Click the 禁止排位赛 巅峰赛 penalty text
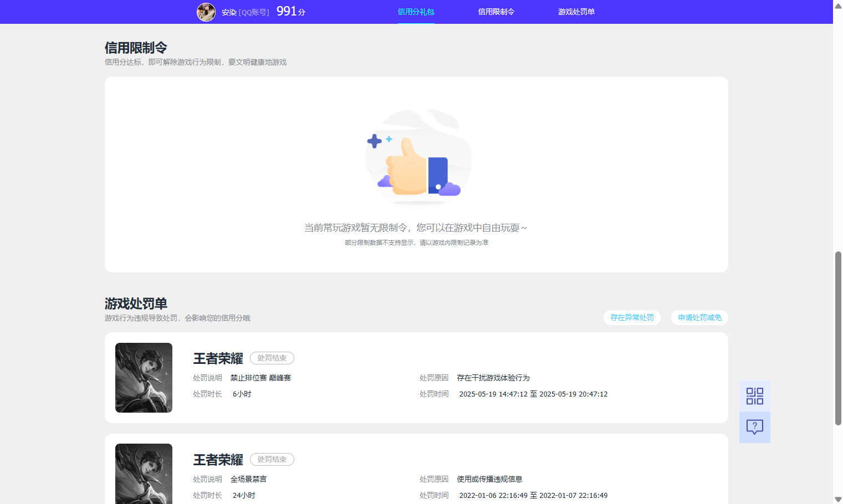843x504 pixels. coord(260,377)
